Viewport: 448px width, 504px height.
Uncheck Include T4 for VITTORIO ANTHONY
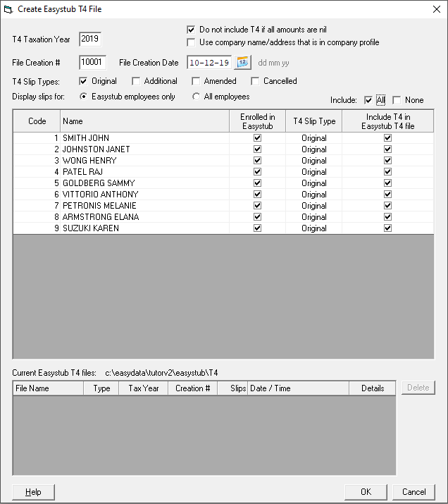coord(387,194)
